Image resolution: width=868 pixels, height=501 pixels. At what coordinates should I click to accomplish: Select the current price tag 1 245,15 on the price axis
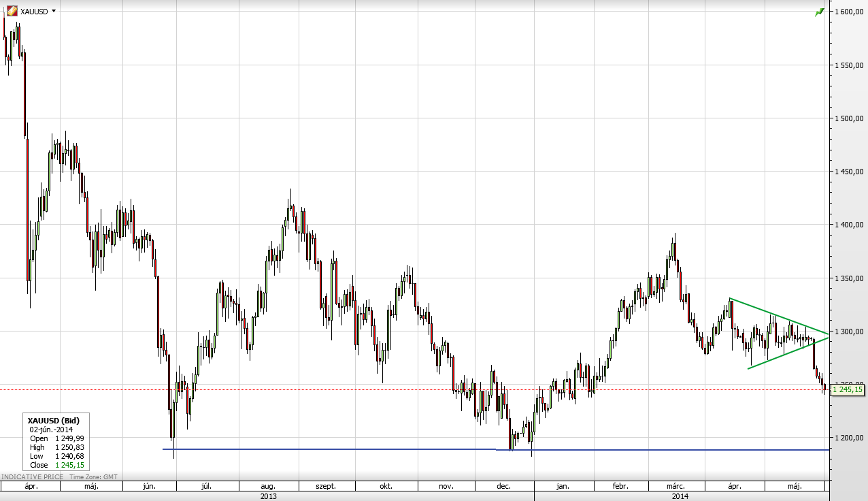(x=847, y=389)
